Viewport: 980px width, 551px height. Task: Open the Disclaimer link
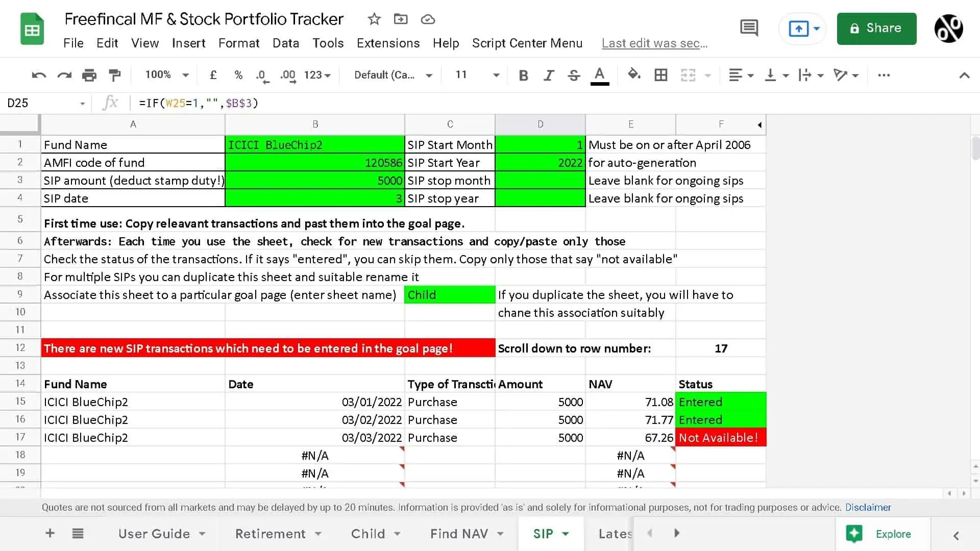tap(868, 507)
